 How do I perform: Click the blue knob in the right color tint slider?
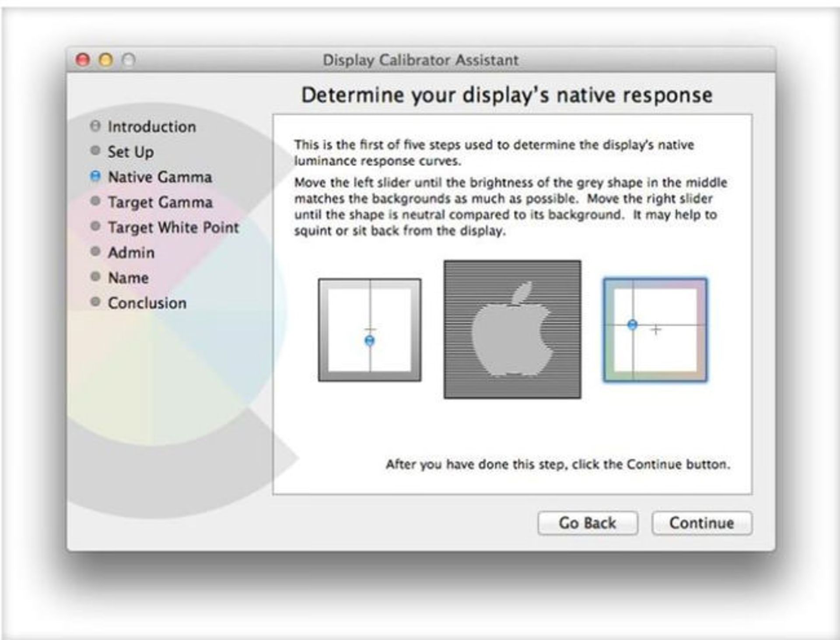click(632, 325)
